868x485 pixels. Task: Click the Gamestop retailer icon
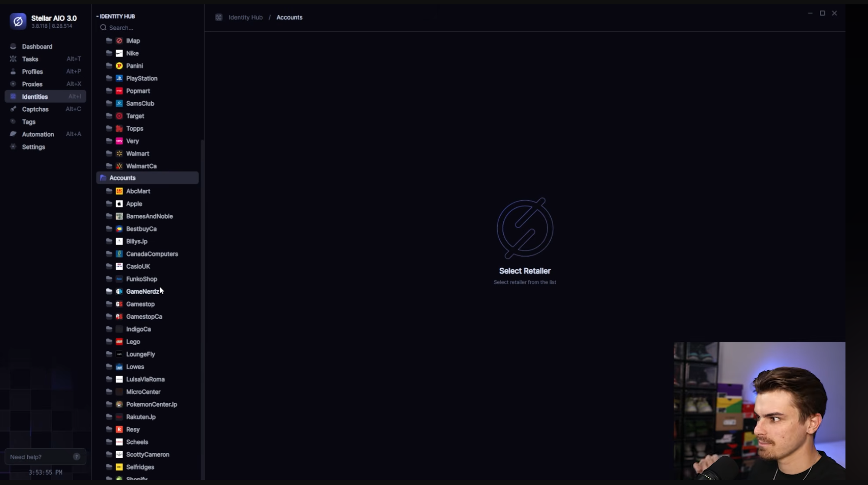coord(119,304)
